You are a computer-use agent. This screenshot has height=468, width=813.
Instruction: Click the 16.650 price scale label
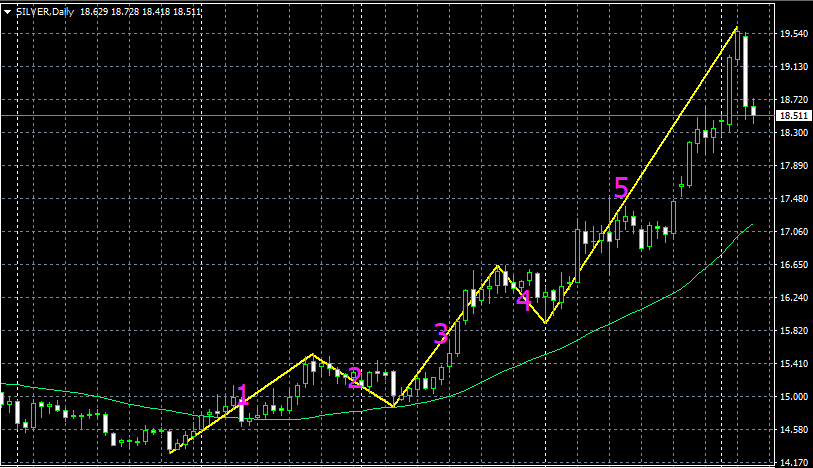click(x=794, y=264)
